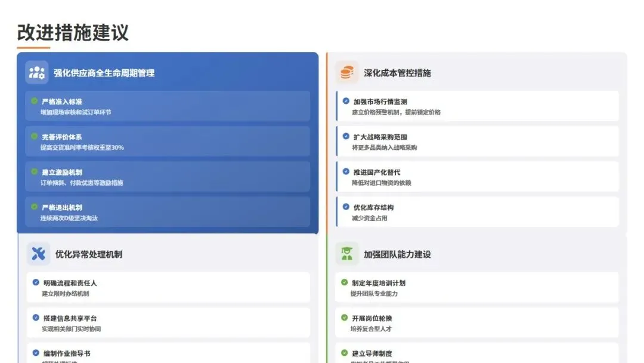Click the blue check icon beside 编制作业指导书
Viewport: 644px width, 363px height.
point(36,353)
